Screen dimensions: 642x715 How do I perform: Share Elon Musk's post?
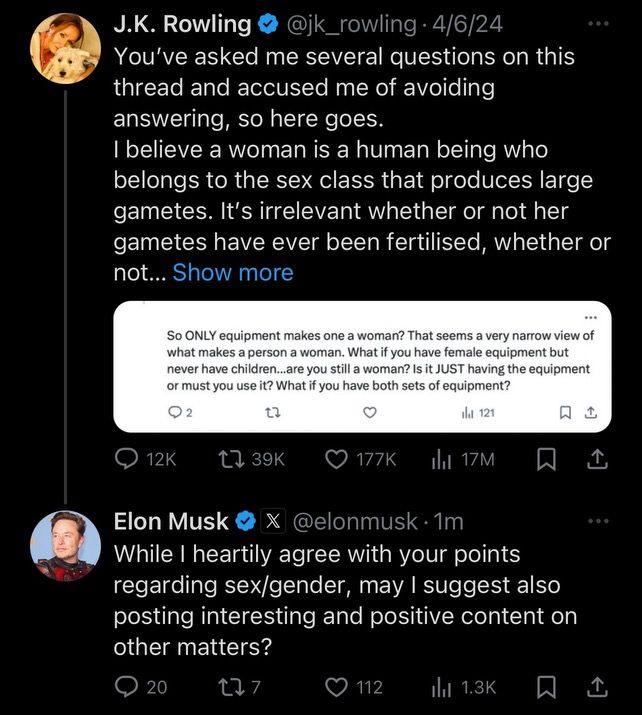coord(597,687)
